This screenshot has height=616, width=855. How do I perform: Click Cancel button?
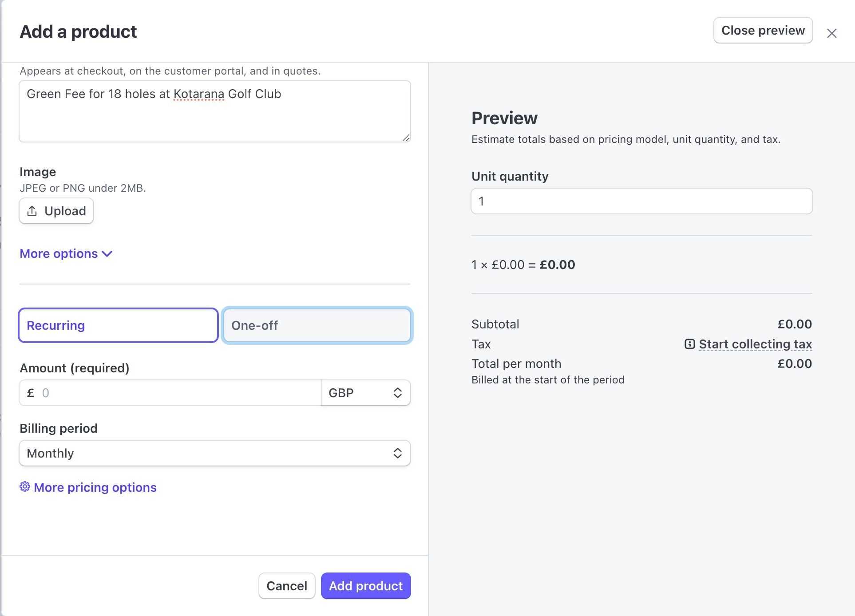click(286, 586)
